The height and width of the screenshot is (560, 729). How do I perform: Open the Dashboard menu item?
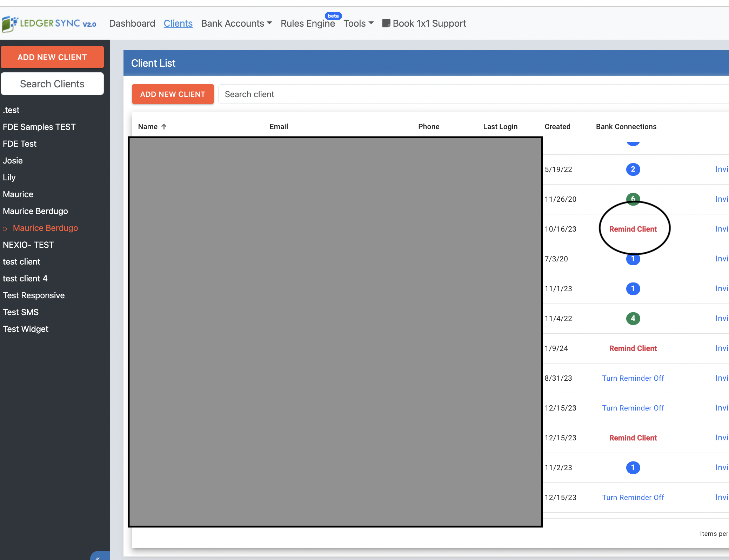(132, 24)
